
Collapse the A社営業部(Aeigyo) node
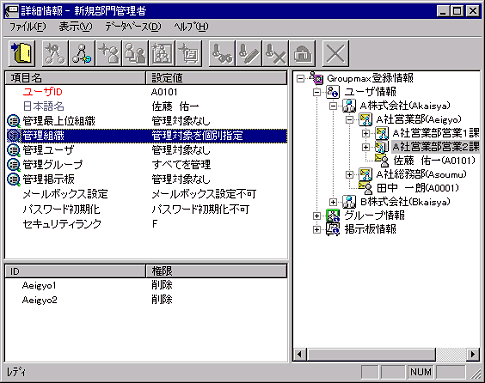click(x=349, y=120)
